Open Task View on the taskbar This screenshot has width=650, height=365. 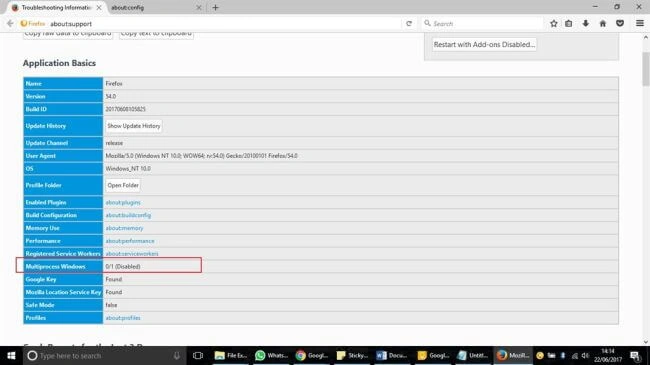198,355
